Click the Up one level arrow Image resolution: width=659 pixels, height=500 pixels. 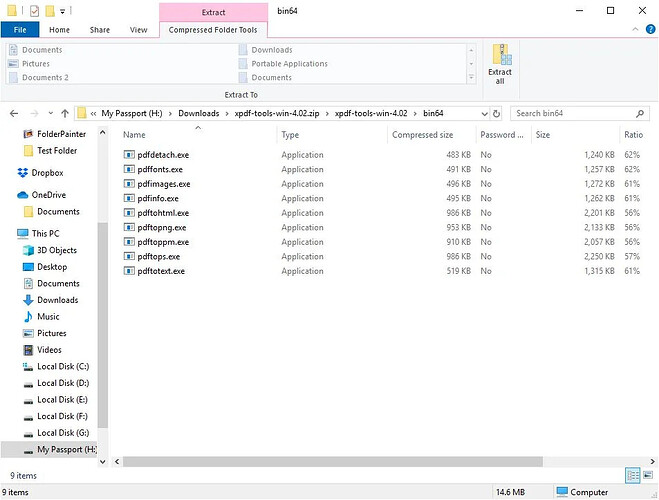[x=65, y=113]
